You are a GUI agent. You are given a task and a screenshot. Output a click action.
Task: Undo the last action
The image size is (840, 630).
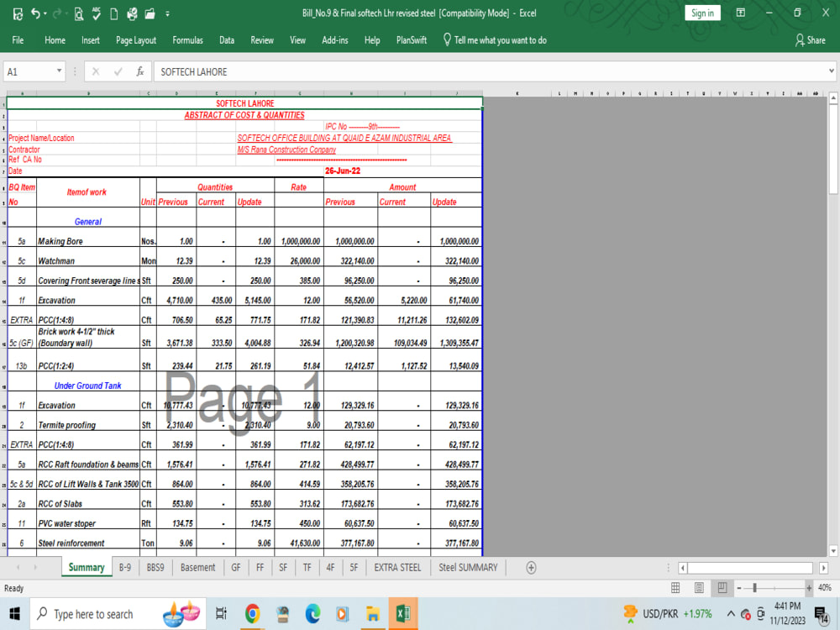click(x=36, y=13)
